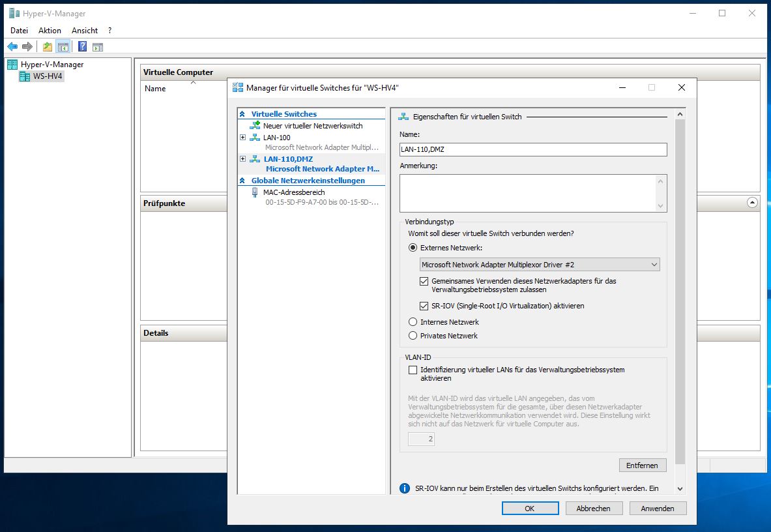Open the Ansicht menu
Viewport: 771px width, 532px height.
coord(85,31)
